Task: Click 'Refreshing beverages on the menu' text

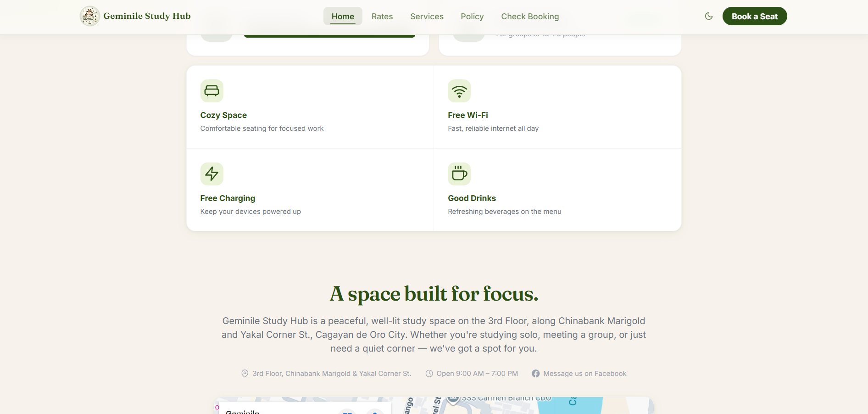Action: pyautogui.click(x=505, y=212)
